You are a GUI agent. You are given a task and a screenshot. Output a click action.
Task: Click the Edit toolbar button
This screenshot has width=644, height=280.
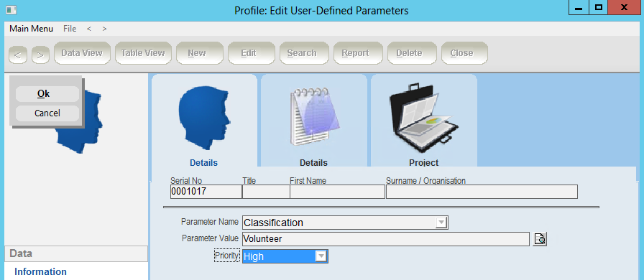[252, 53]
